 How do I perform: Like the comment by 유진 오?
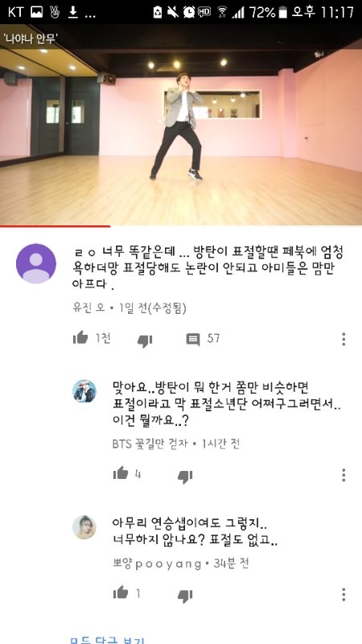click(81, 338)
